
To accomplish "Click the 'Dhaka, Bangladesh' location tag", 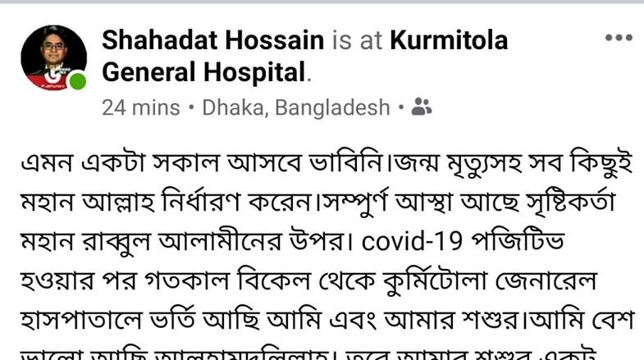I will (295, 108).
